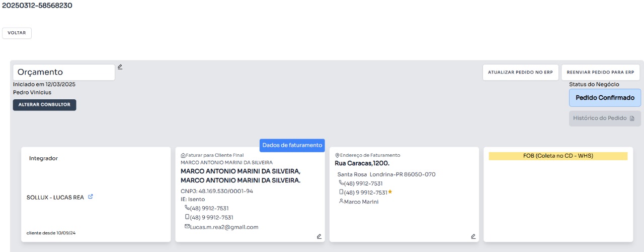Click REENVIAR PEDIDO PARA ERP
Viewport: 644px width, 252px height.
point(600,72)
